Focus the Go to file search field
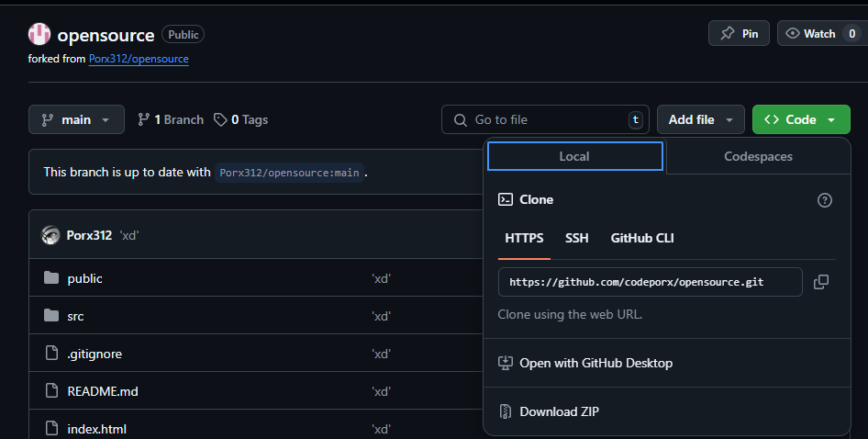868x439 pixels. (x=545, y=119)
